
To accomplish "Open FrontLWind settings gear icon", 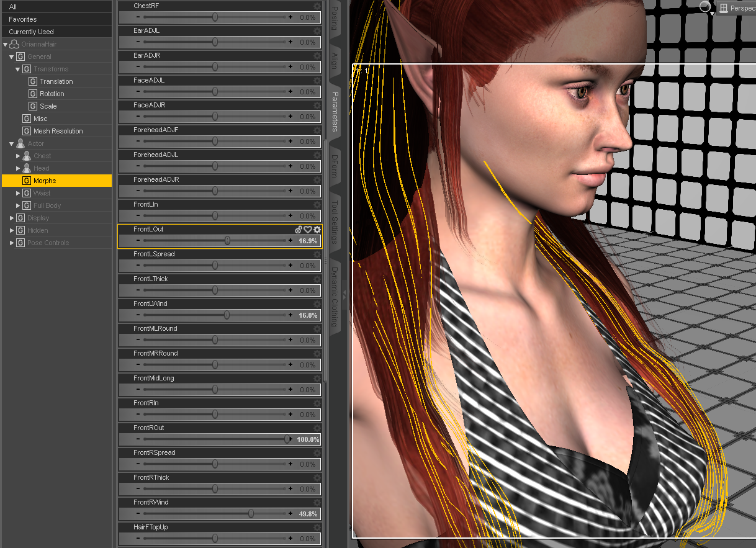I will click(x=317, y=304).
